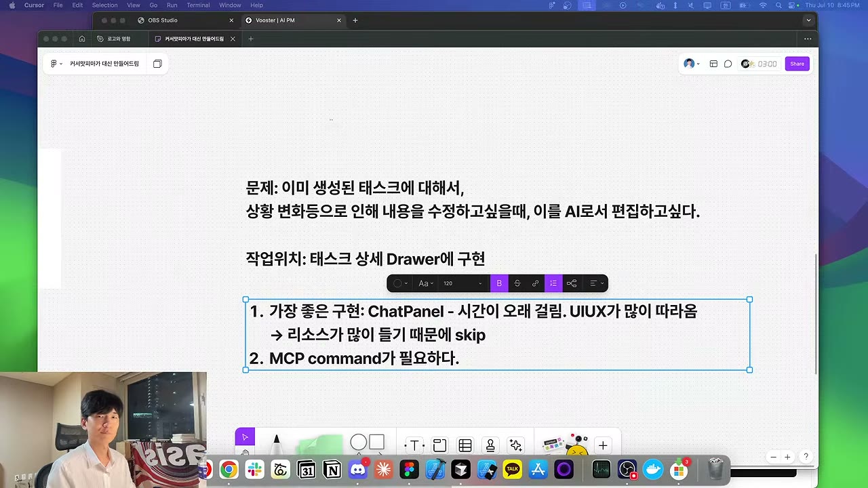This screenshot has width=868, height=488.
Task: Open the user avatar dropdown
Action: [x=692, y=64]
